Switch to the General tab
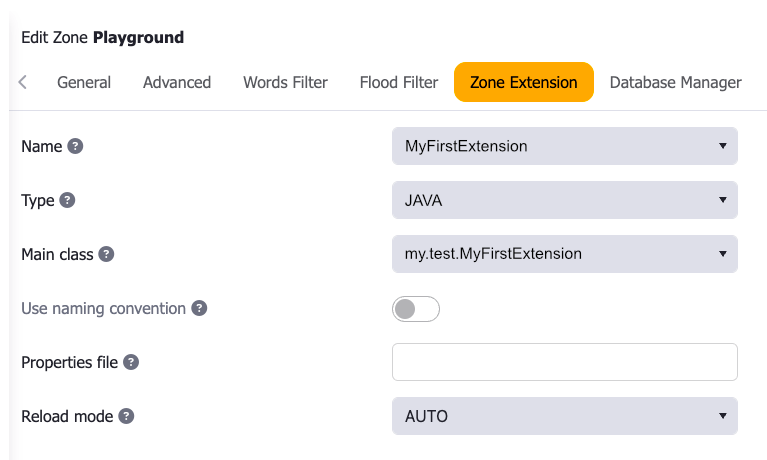Viewport: 767px width, 460px height. [84, 82]
